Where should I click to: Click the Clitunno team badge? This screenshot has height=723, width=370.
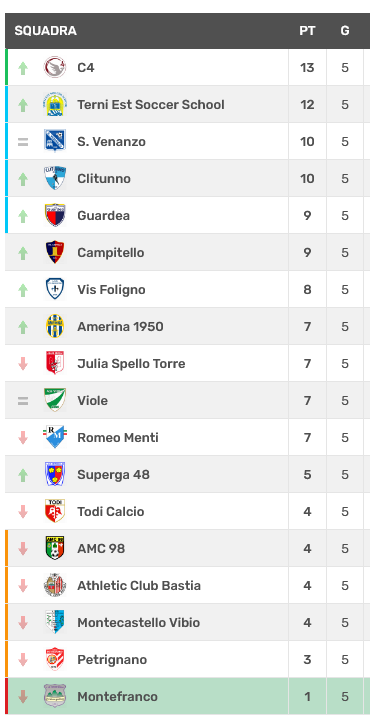point(55,178)
